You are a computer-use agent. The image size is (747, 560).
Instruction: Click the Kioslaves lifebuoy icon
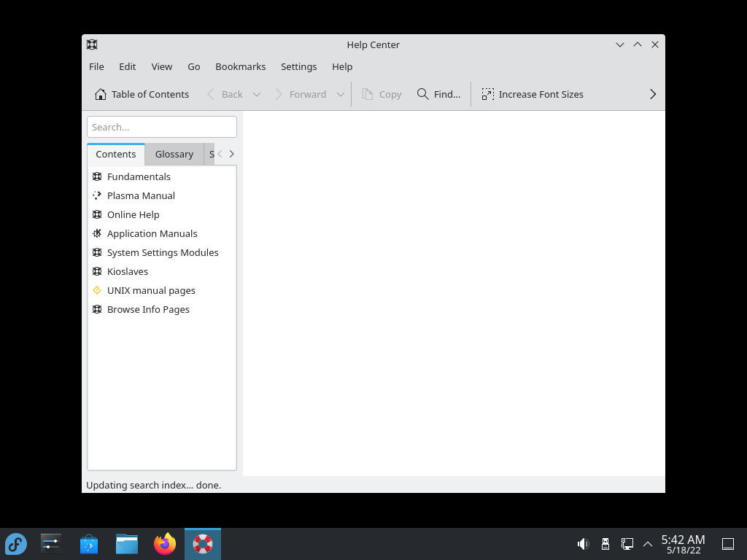[97, 271]
